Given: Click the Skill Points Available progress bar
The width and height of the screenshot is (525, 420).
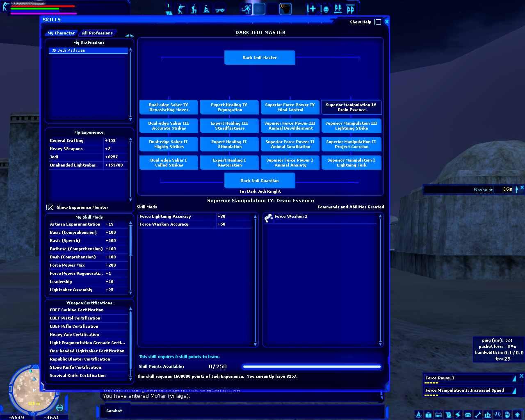Looking at the screenshot, I should (312, 367).
